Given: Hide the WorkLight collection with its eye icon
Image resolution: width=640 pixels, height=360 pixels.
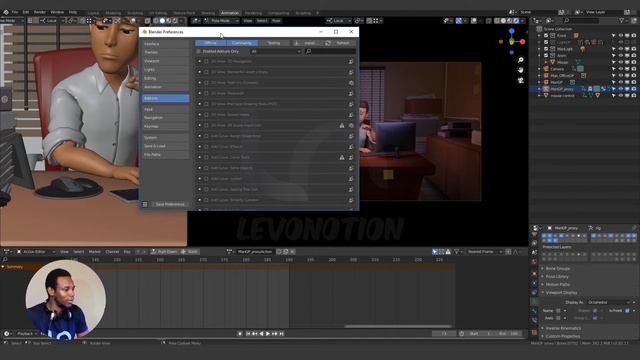Looking at the screenshot, I should pyautogui.click(x=620, y=49).
